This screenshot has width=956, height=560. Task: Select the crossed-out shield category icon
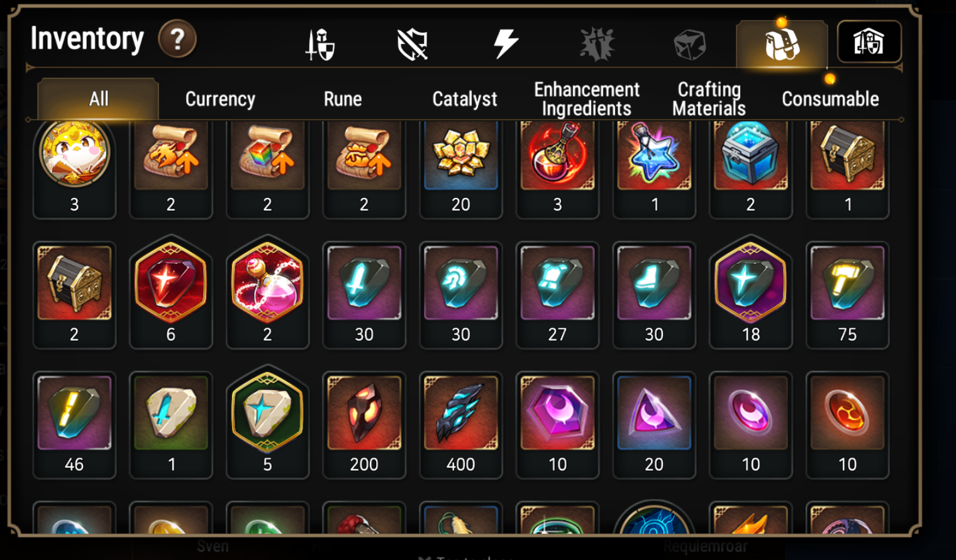click(413, 45)
